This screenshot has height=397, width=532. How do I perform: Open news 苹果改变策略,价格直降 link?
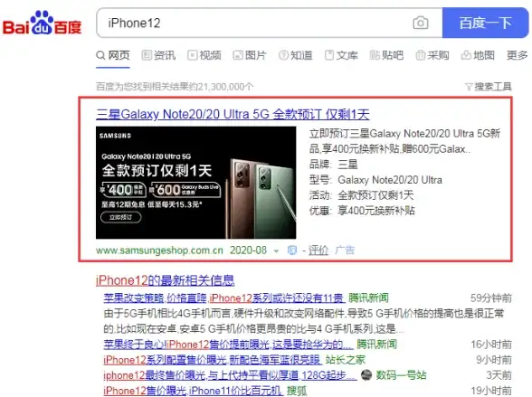click(224, 298)
